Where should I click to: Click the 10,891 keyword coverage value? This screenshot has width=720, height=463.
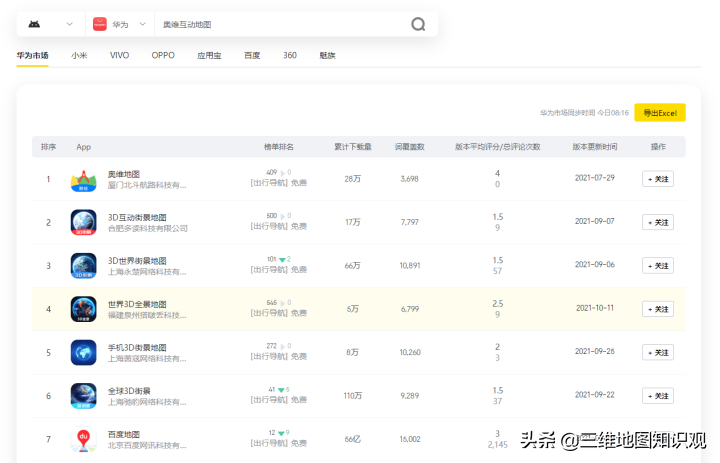click(x=410, y=265)
